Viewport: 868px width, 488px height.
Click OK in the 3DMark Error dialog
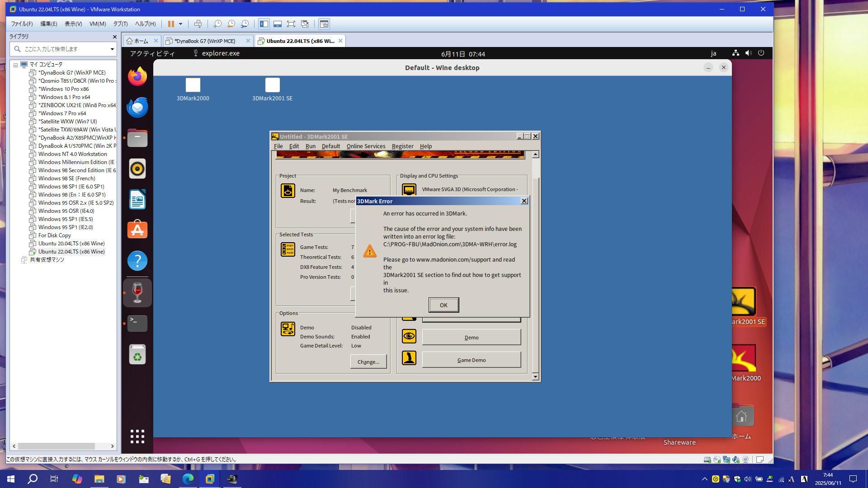tap(443, 305)
